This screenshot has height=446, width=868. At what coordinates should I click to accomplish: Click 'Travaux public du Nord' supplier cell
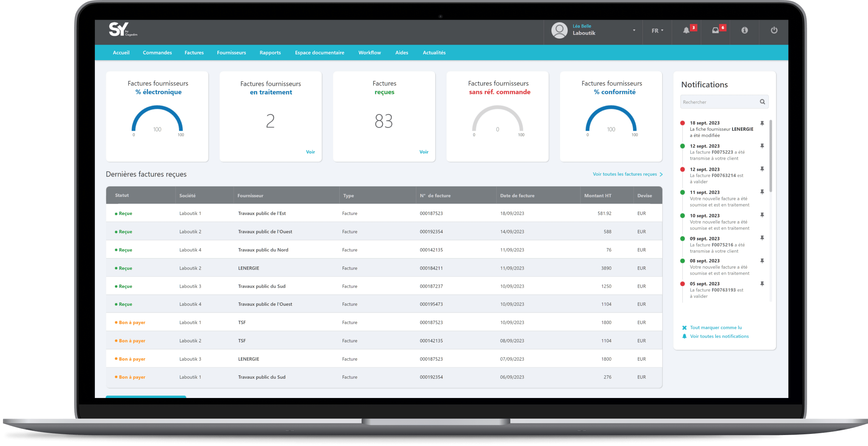263,250
